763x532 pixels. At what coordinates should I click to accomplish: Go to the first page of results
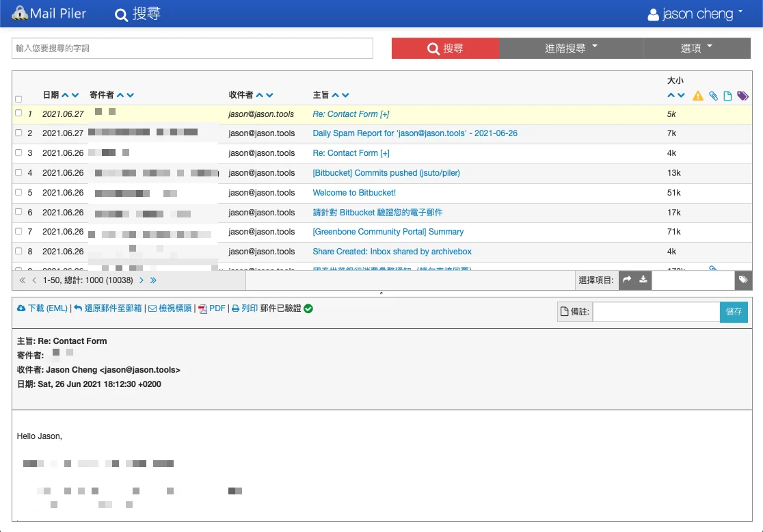tap(23, 280)
